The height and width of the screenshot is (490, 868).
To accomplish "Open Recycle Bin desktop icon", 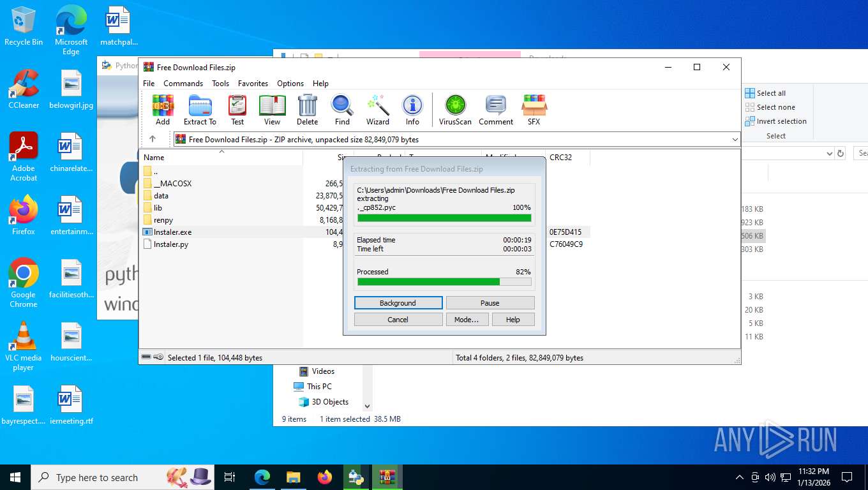I will 24,27.
